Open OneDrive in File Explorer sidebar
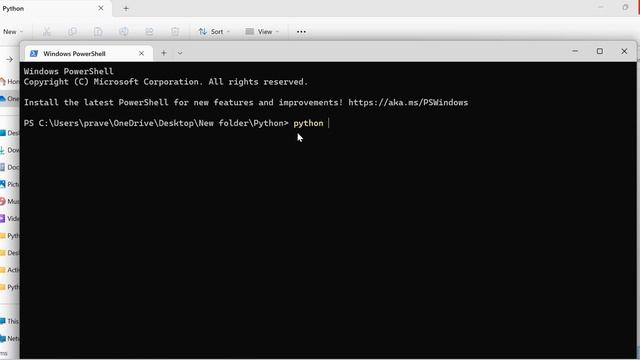The width and height of the screenshot is (640, 360). click(x=9, y=99)
